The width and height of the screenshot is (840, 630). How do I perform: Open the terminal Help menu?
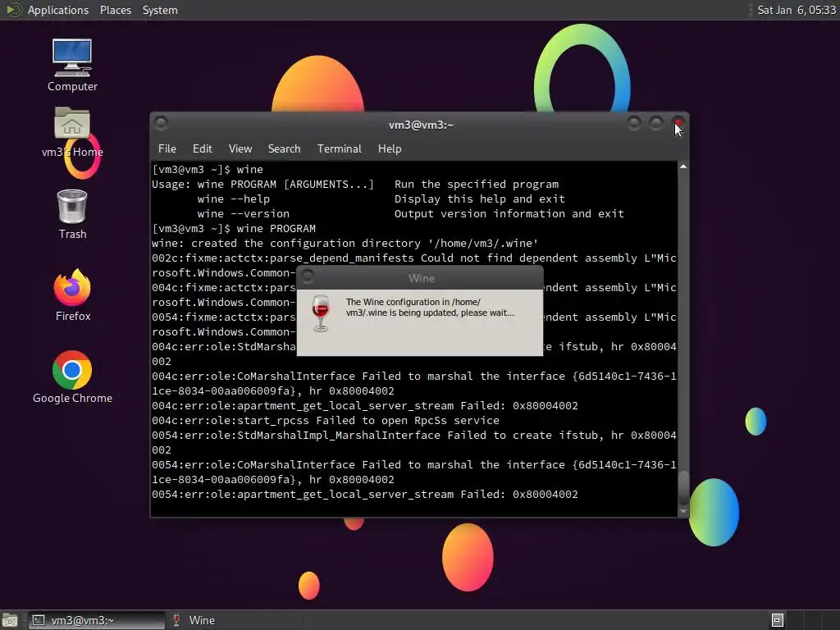point(390,149)
